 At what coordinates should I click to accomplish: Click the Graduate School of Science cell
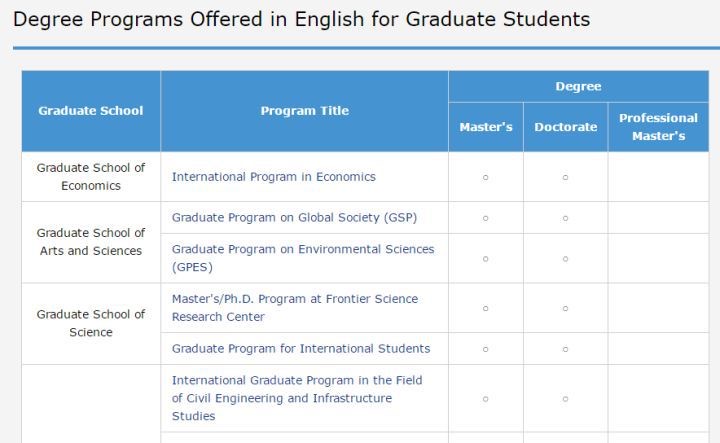(91, 323)
